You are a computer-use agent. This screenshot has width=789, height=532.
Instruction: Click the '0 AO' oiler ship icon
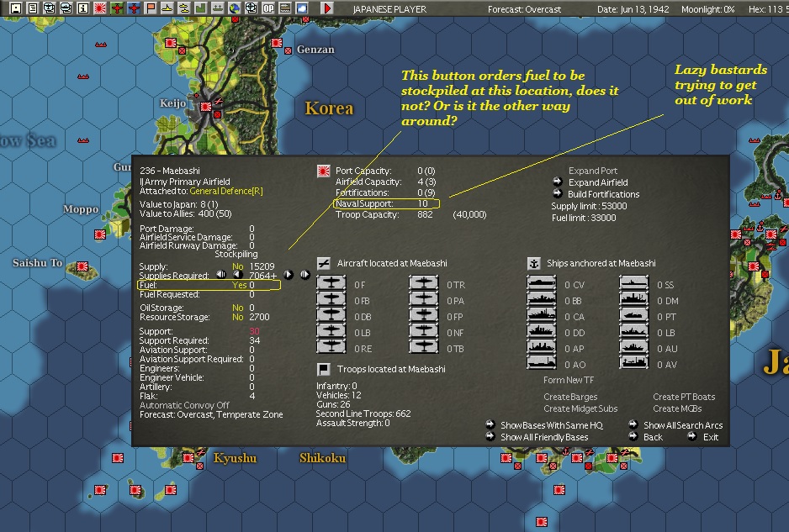[x=542, y=362]
